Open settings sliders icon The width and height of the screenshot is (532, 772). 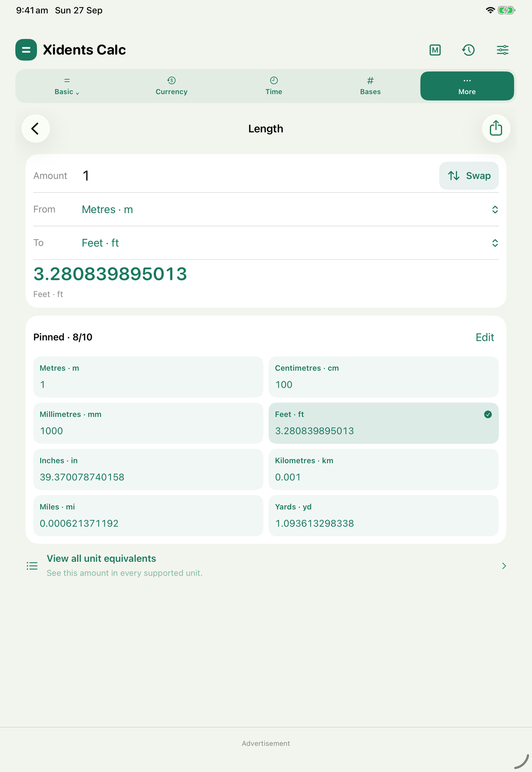(502, 50)
